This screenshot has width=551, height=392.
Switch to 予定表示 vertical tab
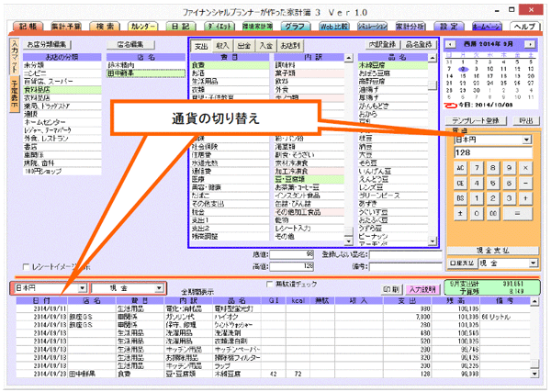click(14, 95)
